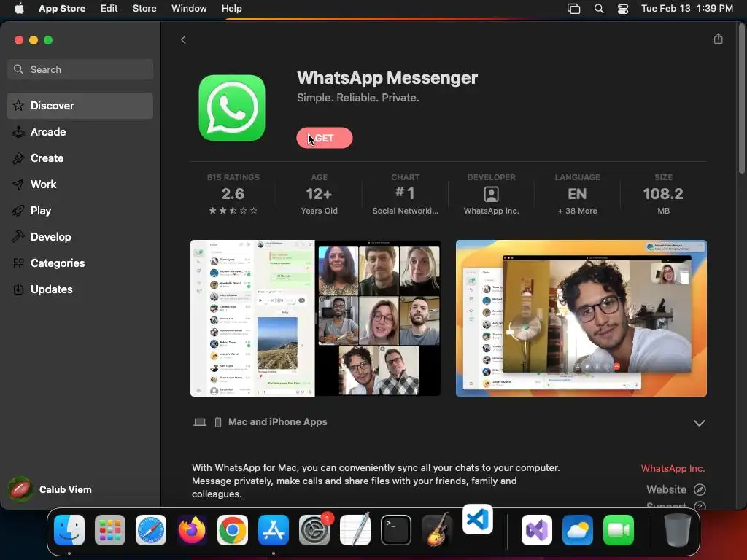Viewport: 747px width, 560px height.
Task: Open Launchpad from the Dock
Action: coord(110,530)
